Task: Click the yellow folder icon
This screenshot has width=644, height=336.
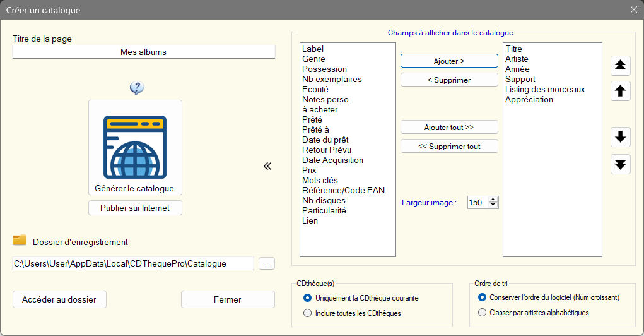Action: [x=20, y=241]
